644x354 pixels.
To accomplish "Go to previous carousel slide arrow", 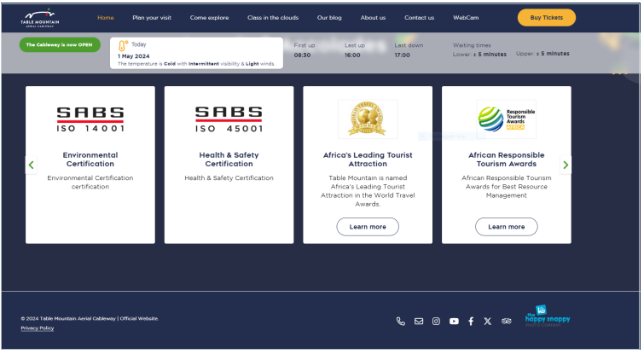I will coord(32,165).
